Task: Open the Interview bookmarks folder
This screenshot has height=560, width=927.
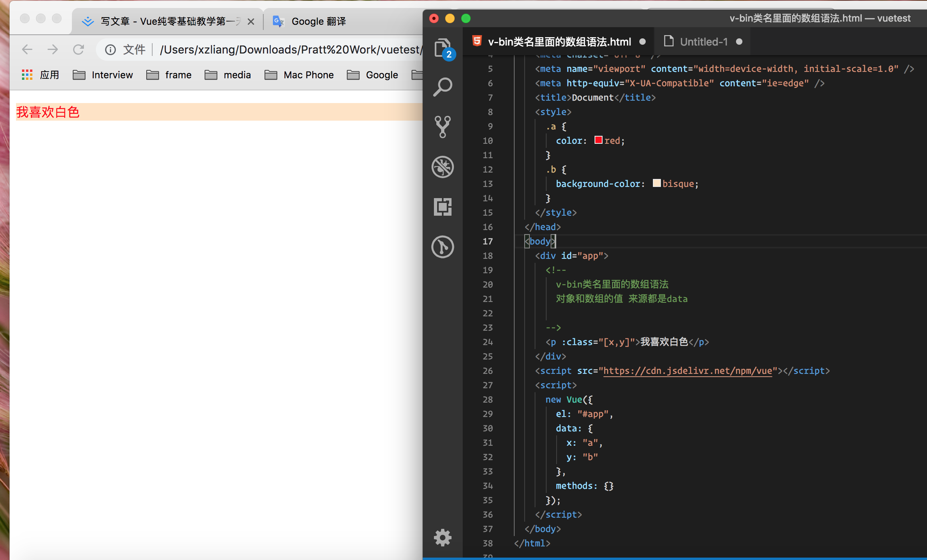Action: (x=103, y=75)
